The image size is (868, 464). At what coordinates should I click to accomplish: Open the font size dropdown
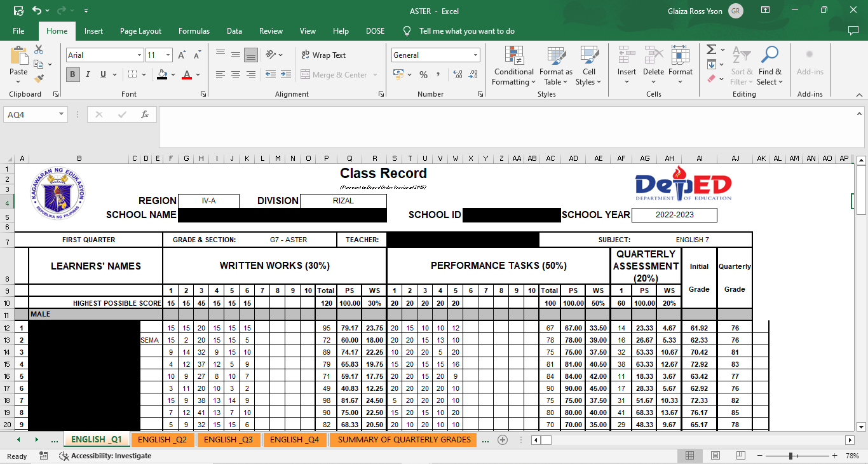click(168, 55)
